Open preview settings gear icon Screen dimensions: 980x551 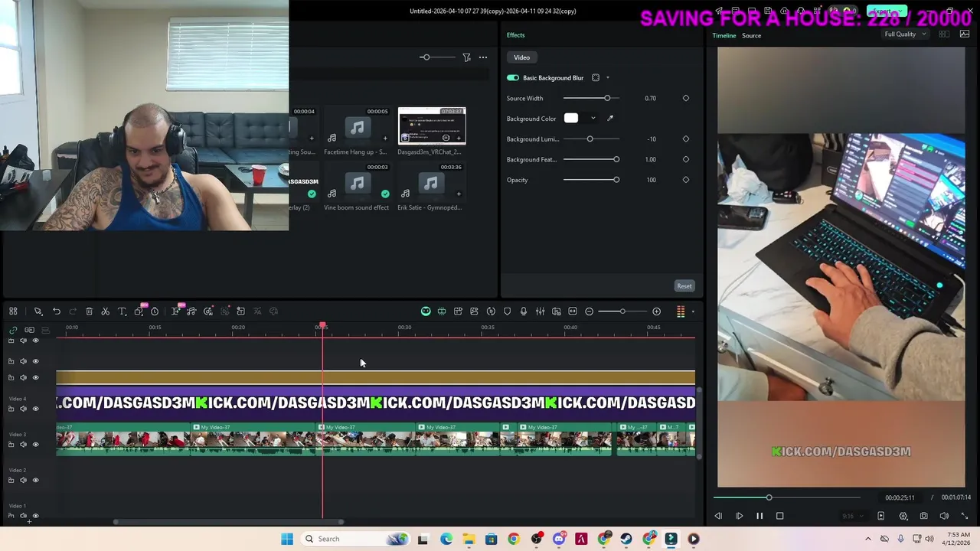pos(903,516)
